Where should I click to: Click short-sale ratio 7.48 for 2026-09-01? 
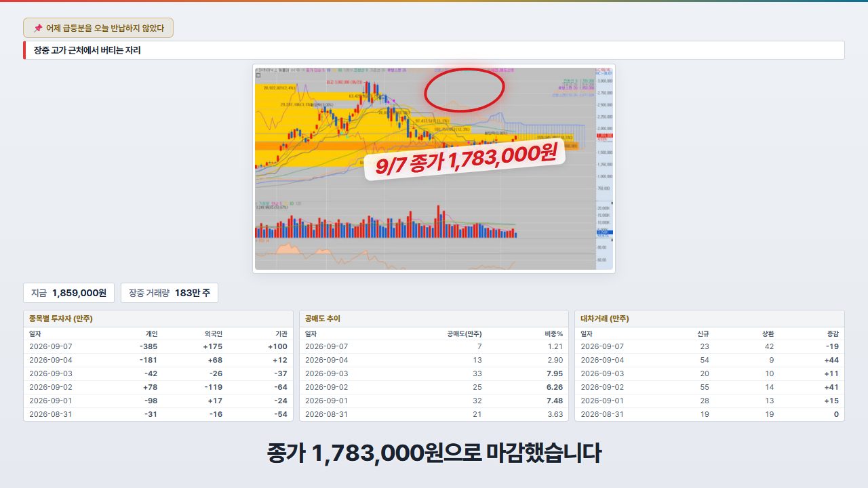tap(555, 401)
